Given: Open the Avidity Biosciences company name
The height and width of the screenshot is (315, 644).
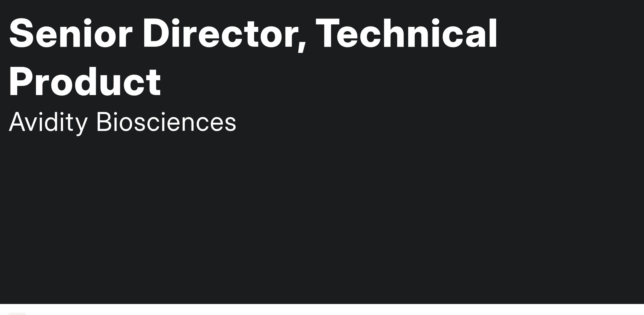Looking at the screenshot, I should [123, 122].
